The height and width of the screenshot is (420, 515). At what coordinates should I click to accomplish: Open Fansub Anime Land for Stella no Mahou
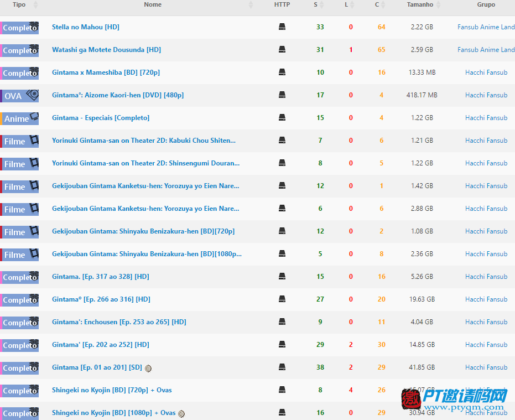tap(486, 27)
